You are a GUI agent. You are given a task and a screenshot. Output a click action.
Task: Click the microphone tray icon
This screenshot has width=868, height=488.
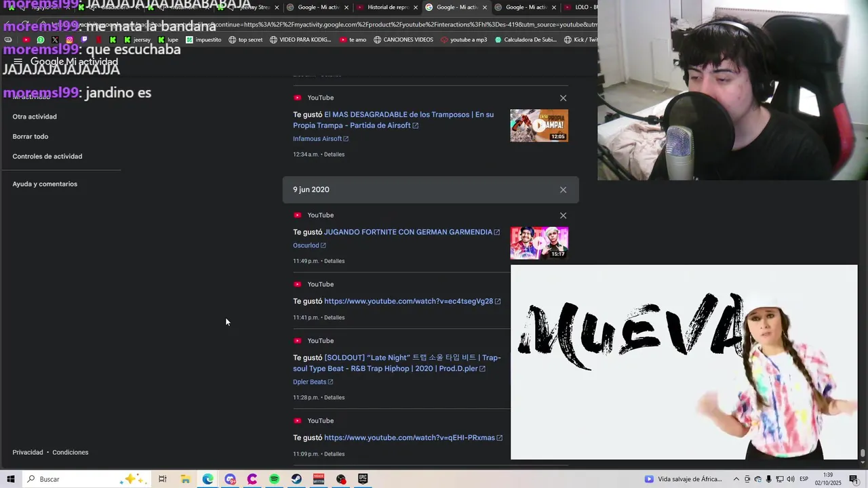[768, 479]
